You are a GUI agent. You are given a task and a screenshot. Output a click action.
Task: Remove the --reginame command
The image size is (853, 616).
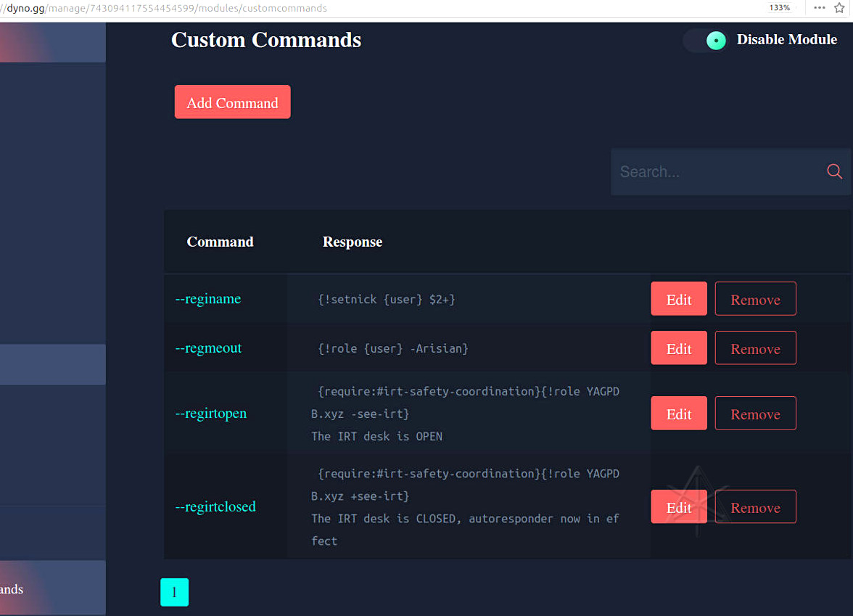click(755, 299)
